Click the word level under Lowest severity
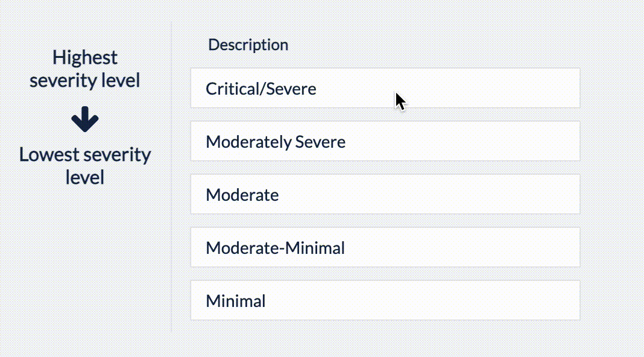 click(x=85, y=177)
